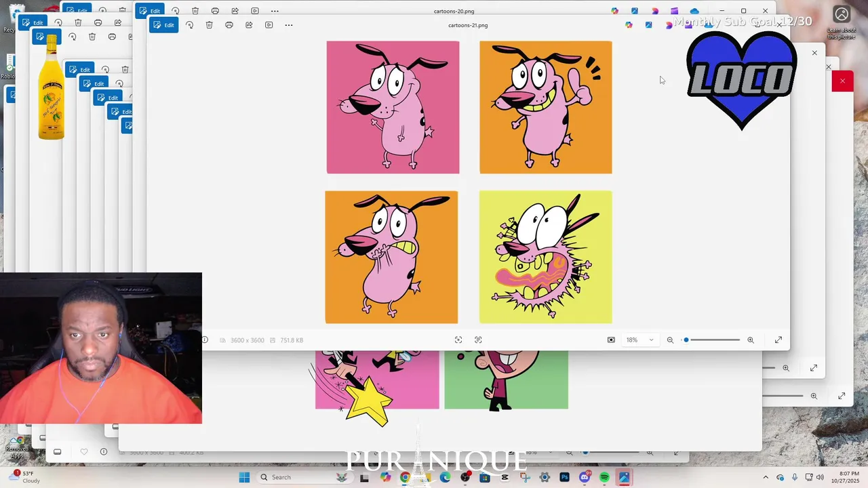Click Learn about this picture desktop icon
Viewport: 868px width, 488px height.
pyautogui.click(x=842, y=22)
